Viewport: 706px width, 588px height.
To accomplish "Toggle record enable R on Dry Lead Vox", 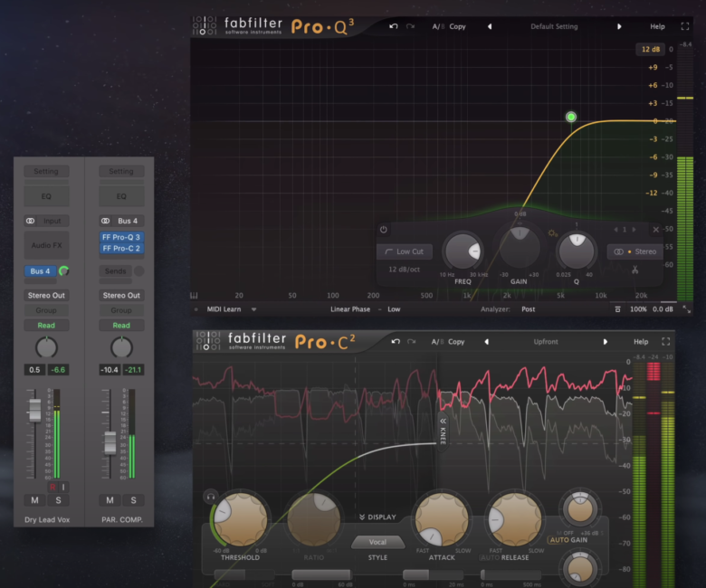I will (x=52, y=487).
